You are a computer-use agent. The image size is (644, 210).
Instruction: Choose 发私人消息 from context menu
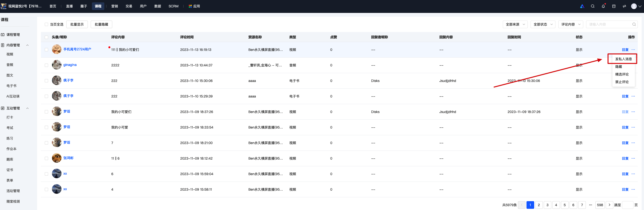(x=623, y=59)
